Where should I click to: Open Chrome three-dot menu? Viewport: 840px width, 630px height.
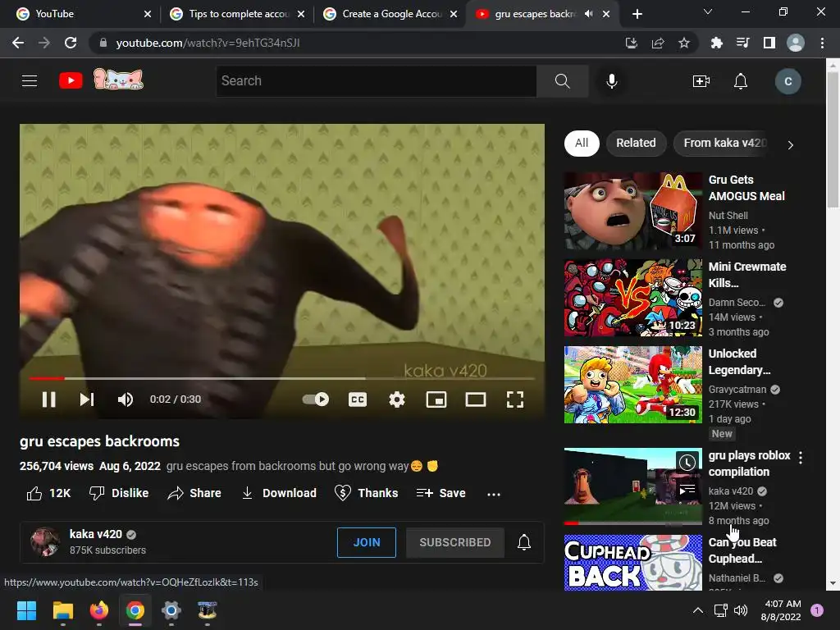tap(822, 43)
